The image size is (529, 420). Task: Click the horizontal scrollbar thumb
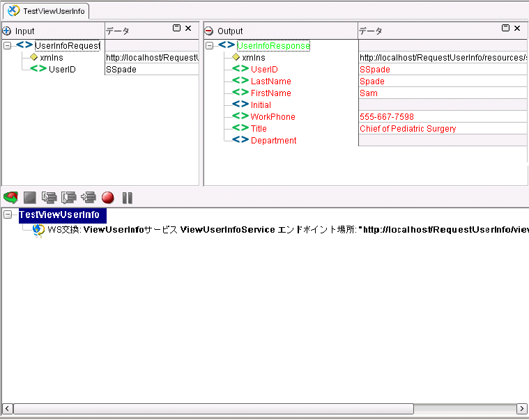tap(213, 409)
